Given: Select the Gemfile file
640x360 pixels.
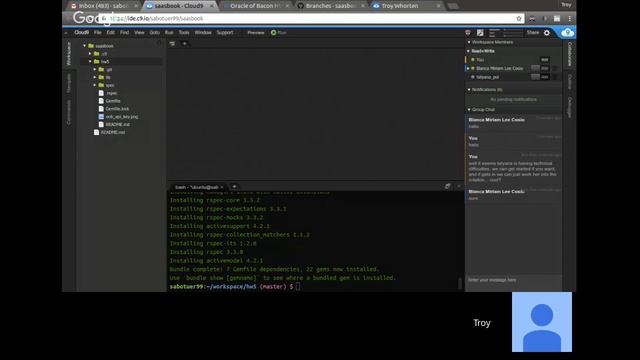Looking at the screenshot, I should coord(113,101).
